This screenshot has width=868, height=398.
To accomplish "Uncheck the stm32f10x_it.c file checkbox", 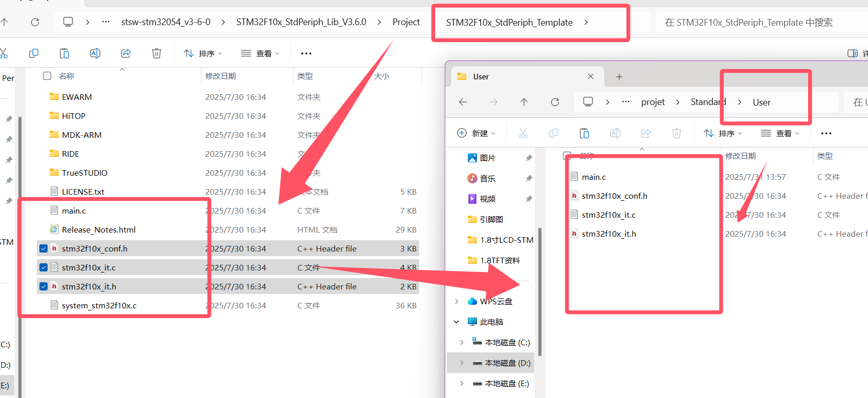I will pos(44,267).
